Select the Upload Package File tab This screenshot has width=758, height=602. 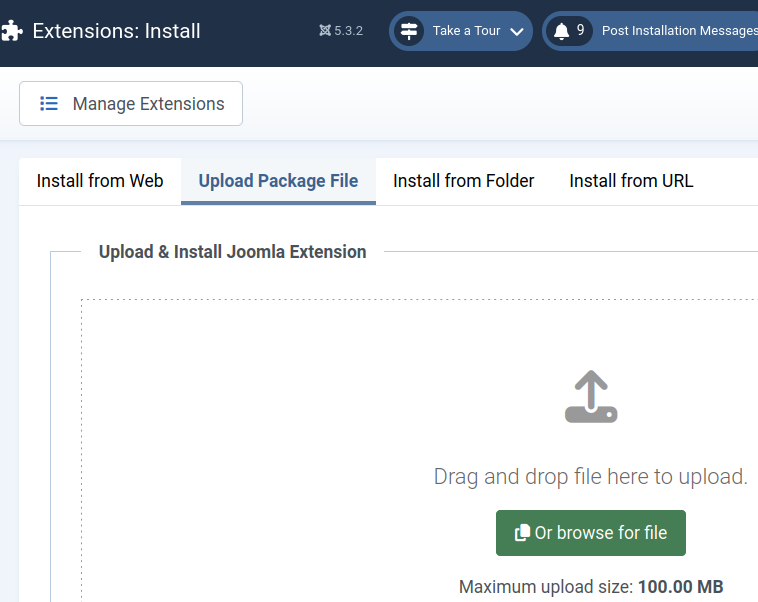(x=278, y=181)
